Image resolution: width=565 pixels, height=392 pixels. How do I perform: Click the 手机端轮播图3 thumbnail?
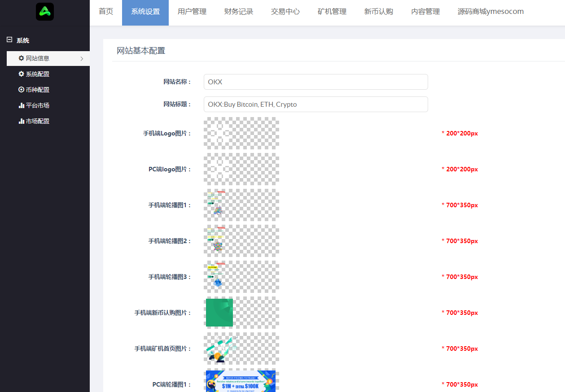pos(241,277)
